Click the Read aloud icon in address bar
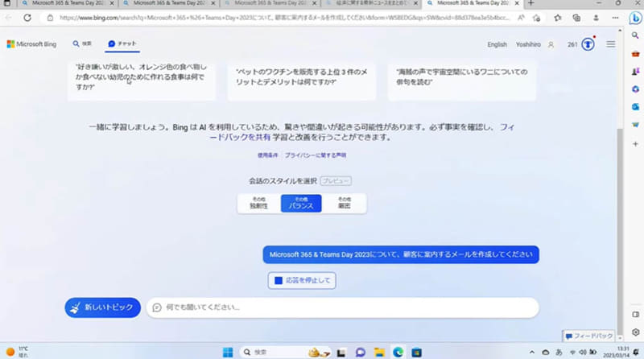 tap(521, 18)
